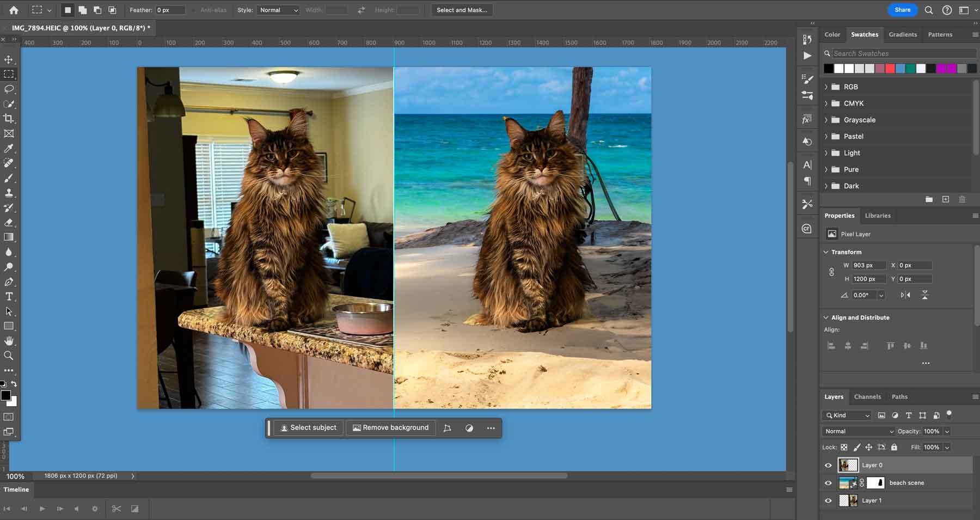Select the Horizontal Type tool
This screenshot has width=980, height=520.
[x=9, y=297]
